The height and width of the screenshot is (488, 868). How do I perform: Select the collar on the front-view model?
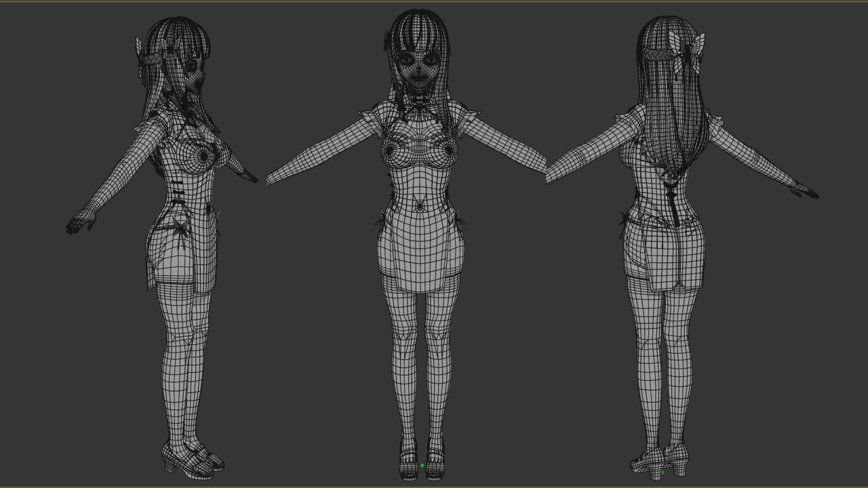419,105
